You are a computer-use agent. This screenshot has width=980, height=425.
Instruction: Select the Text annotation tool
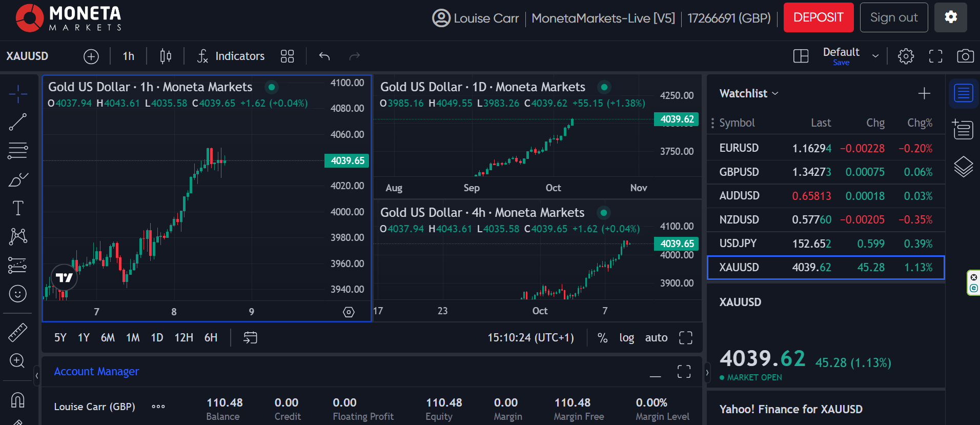(18, 208)
